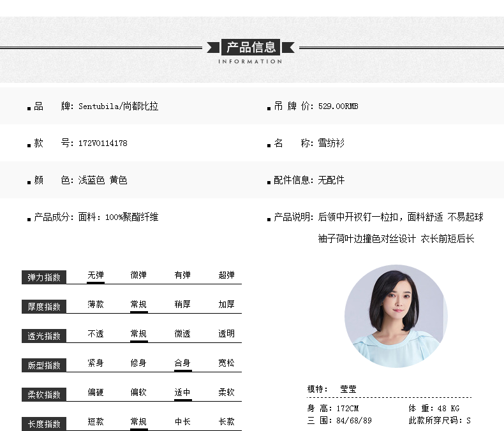This screenshot has height=431, width=504.
Task: Click the 长度指数 dark label
Action: coord(44,424)
